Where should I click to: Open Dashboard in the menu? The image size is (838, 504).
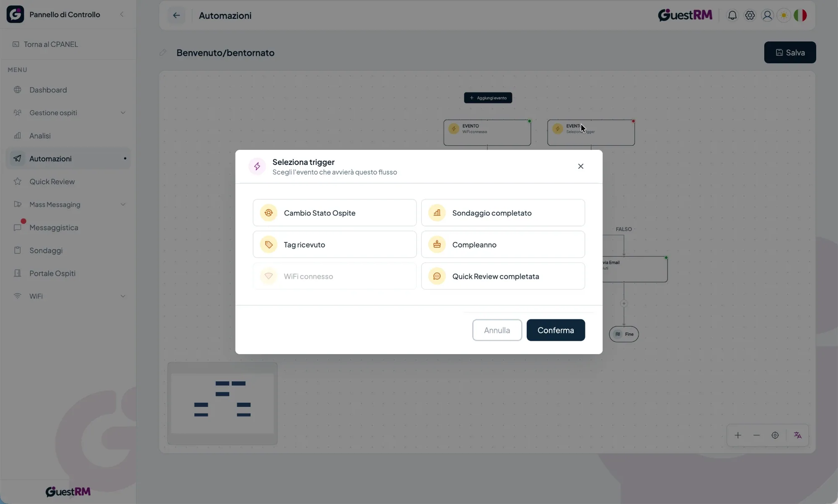pos(68,90)
